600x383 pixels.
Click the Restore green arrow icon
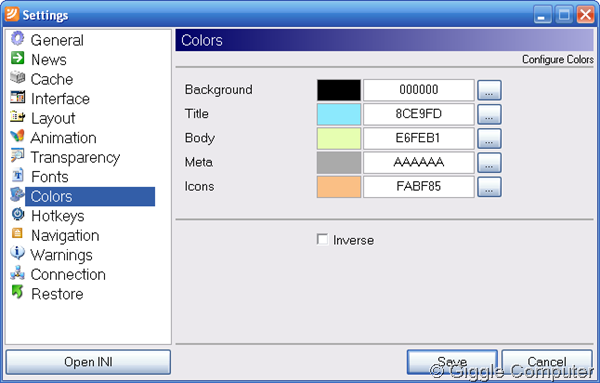click(x=17, y=292)
